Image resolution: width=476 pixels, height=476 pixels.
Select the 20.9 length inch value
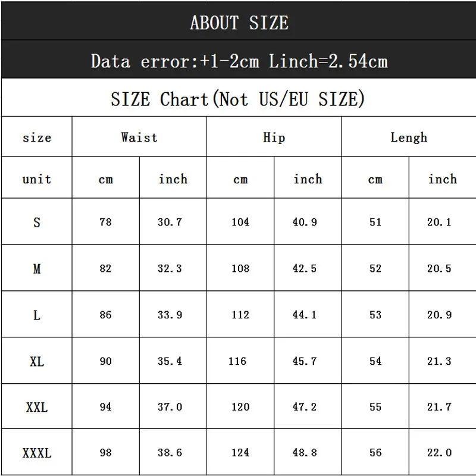pyautogui.click(x=439, y=315)
